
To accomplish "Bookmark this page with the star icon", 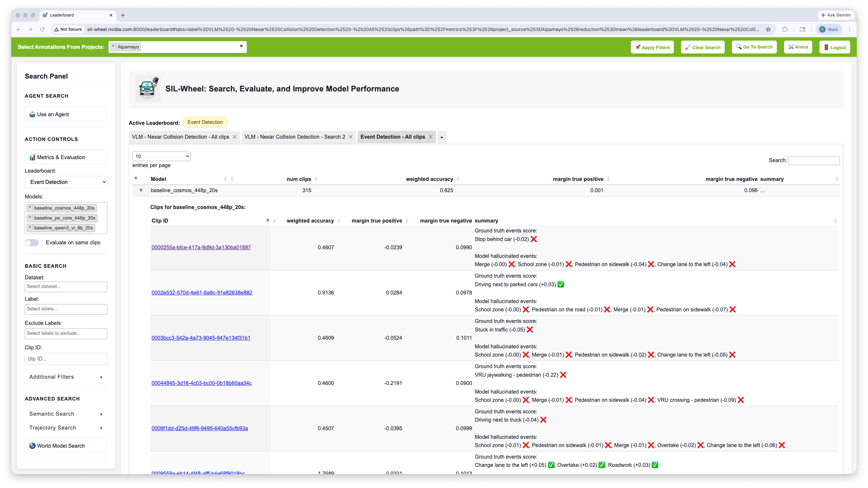I will (768, 29).
